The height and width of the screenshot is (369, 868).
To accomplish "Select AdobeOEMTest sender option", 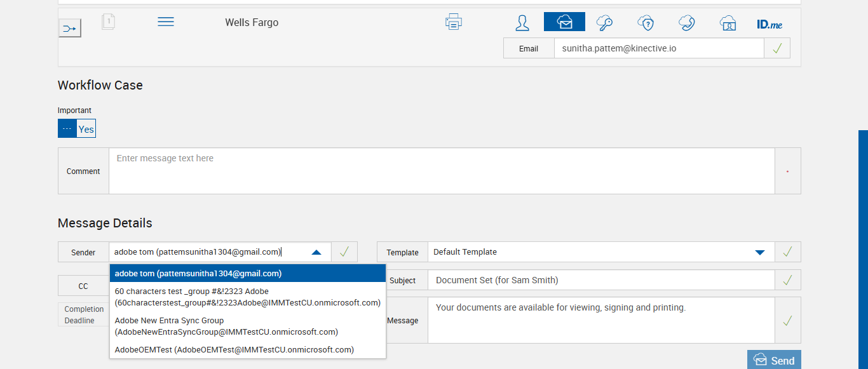I will point(234,349).
